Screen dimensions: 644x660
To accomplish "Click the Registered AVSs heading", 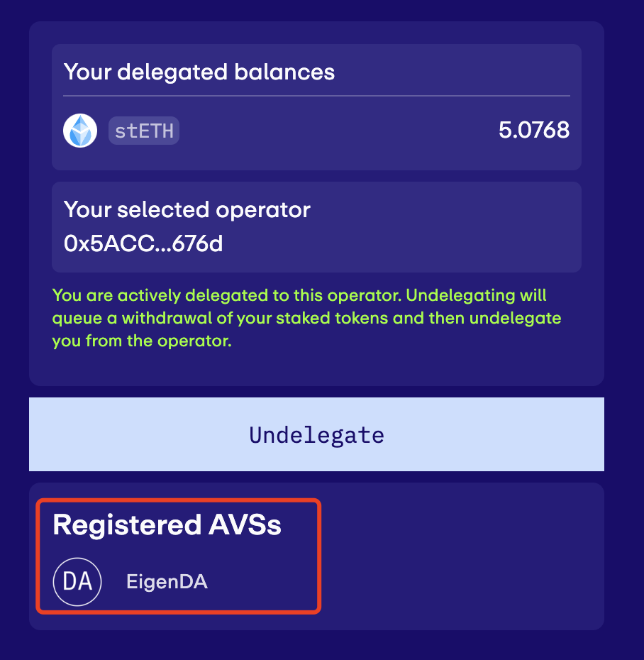I will [x=167, y=525].
